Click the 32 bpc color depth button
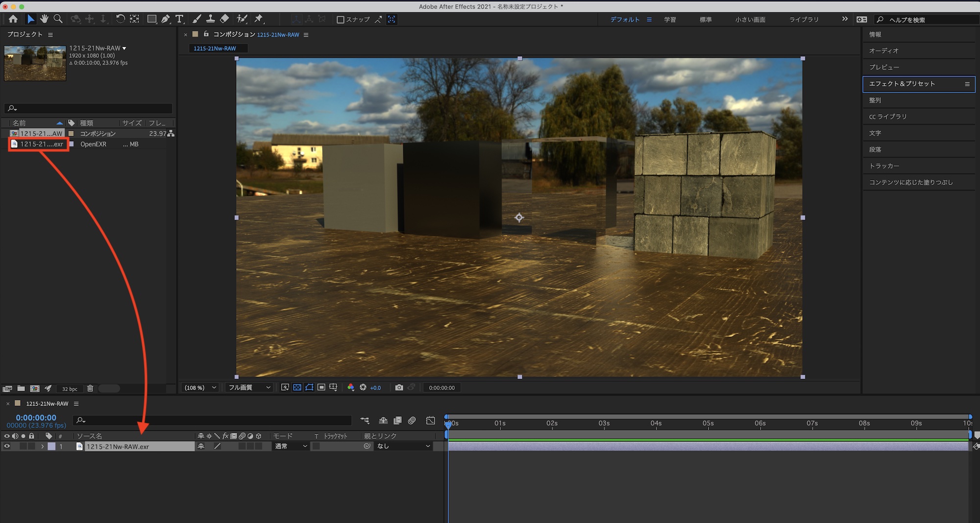This screenshot has height=523, width=980. click(70, 389)
